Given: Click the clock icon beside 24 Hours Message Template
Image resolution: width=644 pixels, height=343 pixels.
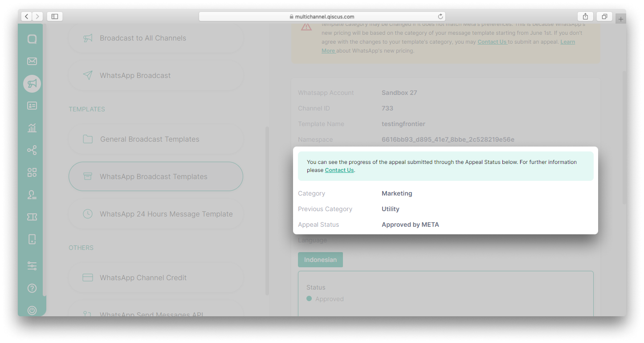Looking at the screenshot, I should (88, 214).
